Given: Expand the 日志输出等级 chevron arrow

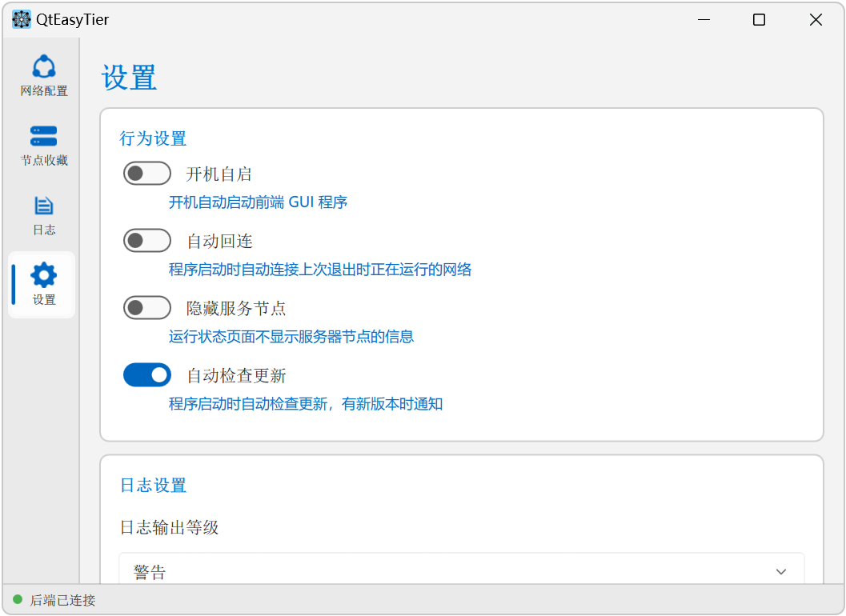Looking at the screenshot, I should 780,571.
